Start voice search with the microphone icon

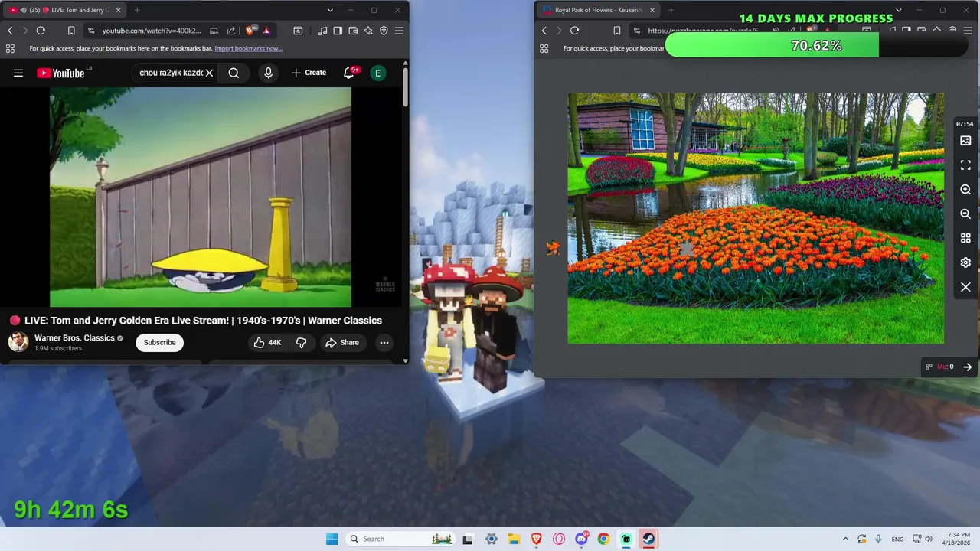[x=268, y=73]
